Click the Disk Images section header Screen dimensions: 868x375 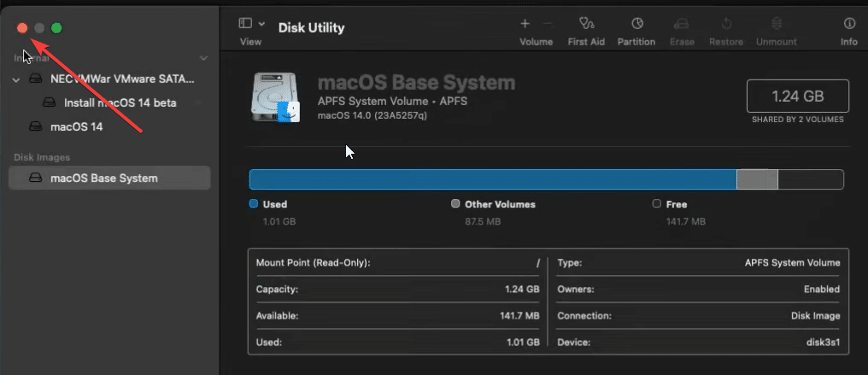pos(42,158)
